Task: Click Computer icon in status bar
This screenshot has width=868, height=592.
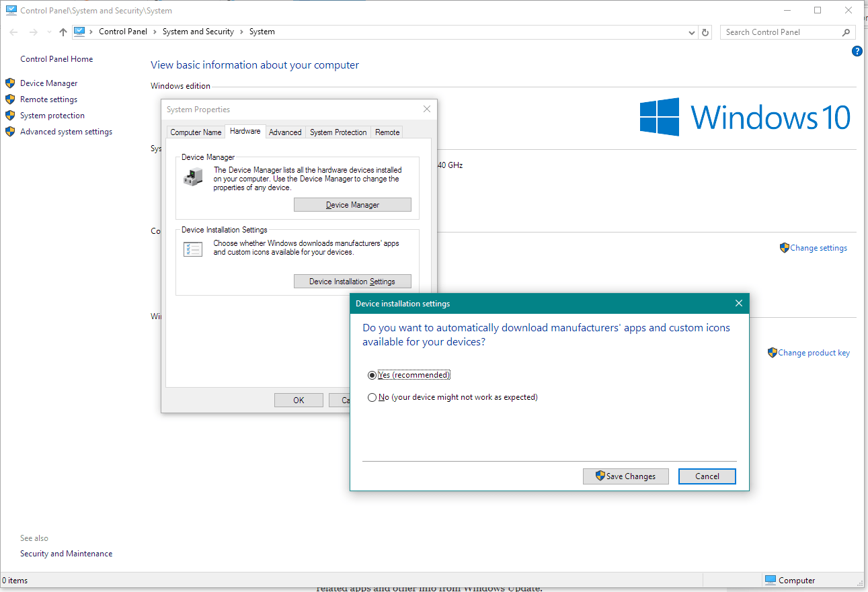Action: click(x=770, y=581)
